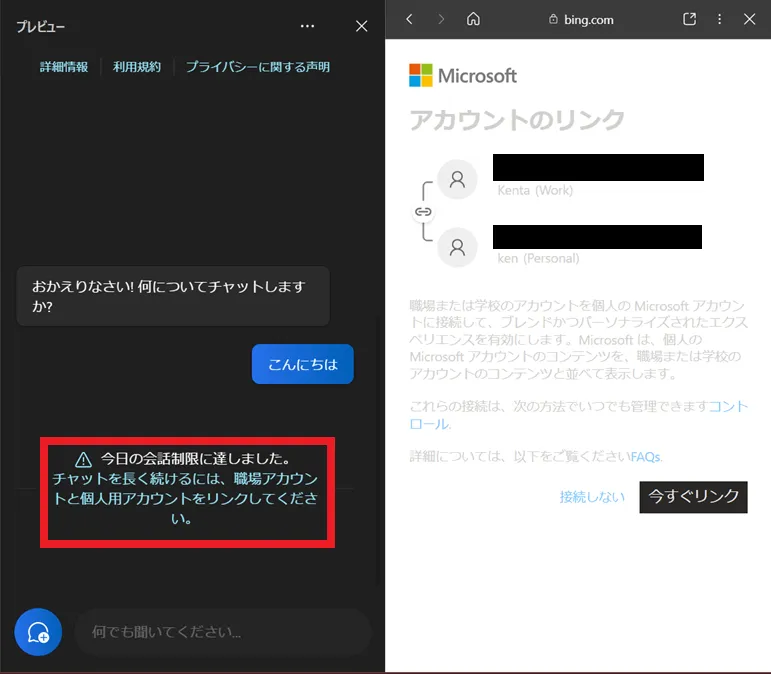Go forward in the bing.com panel

(441, 19)
